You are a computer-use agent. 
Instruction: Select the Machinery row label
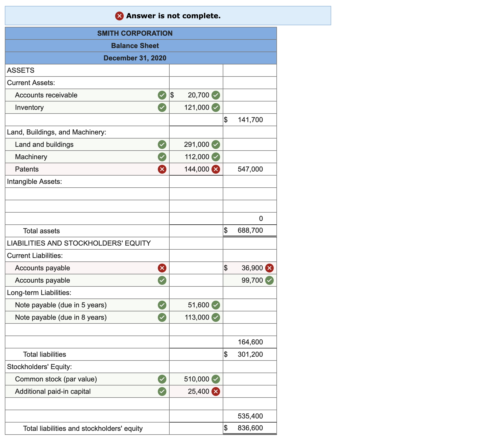click(x=31, y=157)
